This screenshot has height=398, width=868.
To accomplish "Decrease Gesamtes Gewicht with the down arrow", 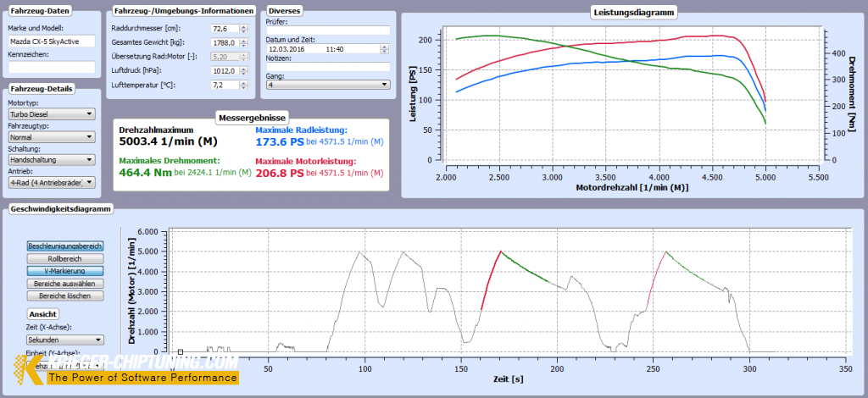I will 244,45.
